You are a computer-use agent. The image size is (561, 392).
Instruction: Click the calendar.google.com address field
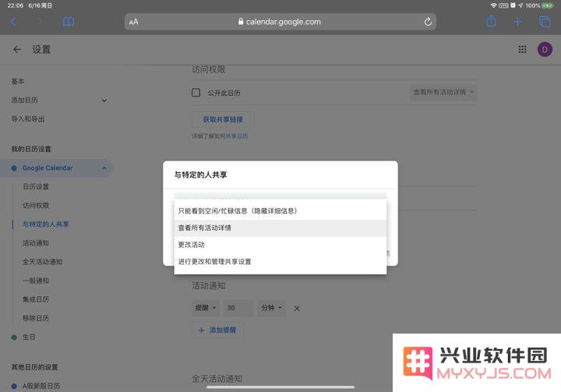click(x=280, y=22)
